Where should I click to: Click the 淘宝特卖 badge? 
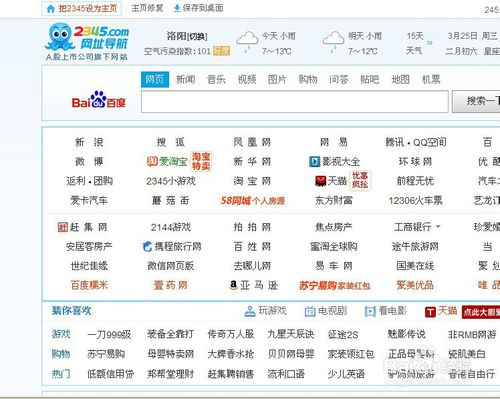point(201,161)
